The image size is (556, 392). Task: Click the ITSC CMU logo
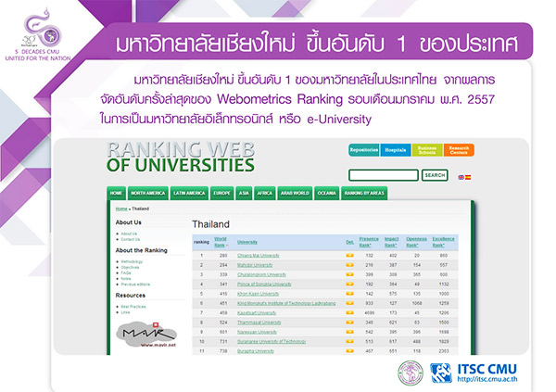tap(474, 373)
